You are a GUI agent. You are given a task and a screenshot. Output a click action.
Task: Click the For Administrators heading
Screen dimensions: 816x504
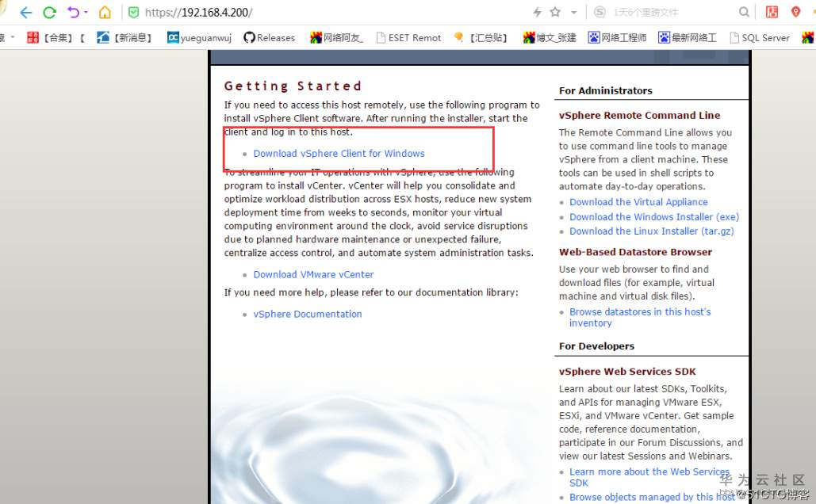[x=606, y=90]
